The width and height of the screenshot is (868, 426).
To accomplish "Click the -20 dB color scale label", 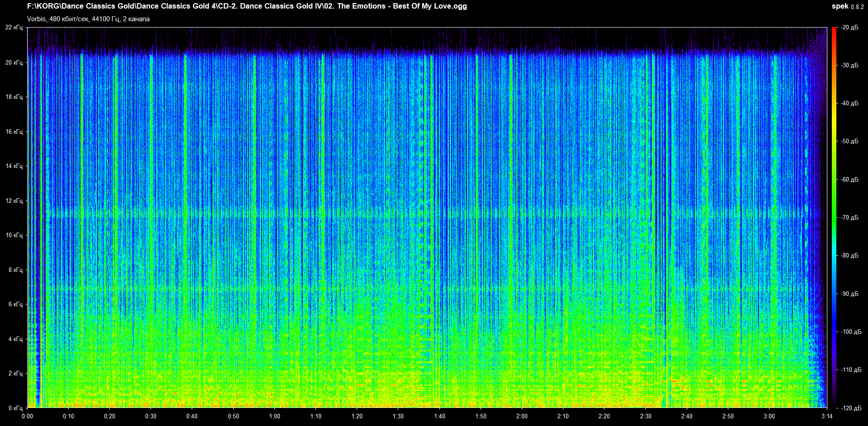I will click(x=849, y=28).
